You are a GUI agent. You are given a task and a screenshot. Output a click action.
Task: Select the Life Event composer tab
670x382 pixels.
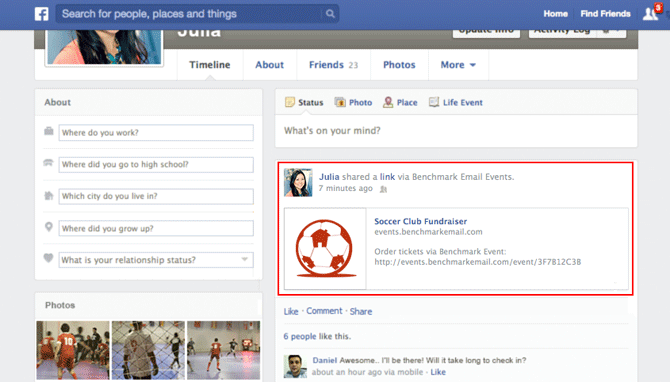point(456,103)
